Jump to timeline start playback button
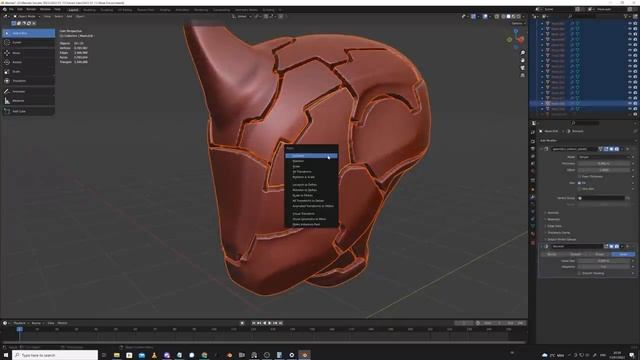The image size is (640, 360). tap(253, 323)
